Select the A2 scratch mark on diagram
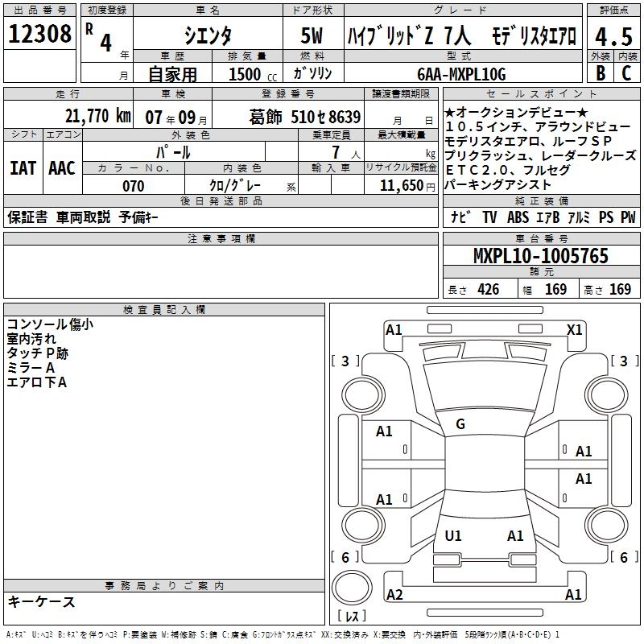 pos(394,595)
